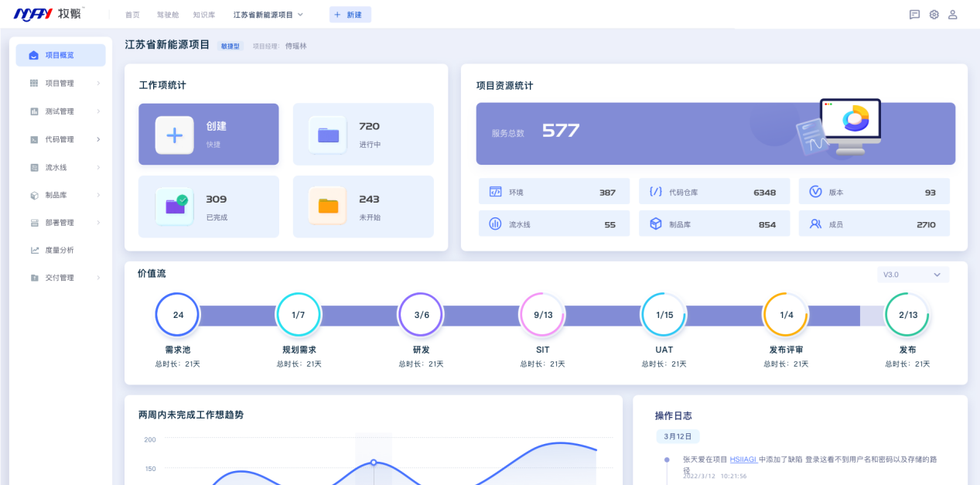Click the highlighted data point on trend chart
The height and width of the screenshot is (485, 980).
(x=374, y=463)
